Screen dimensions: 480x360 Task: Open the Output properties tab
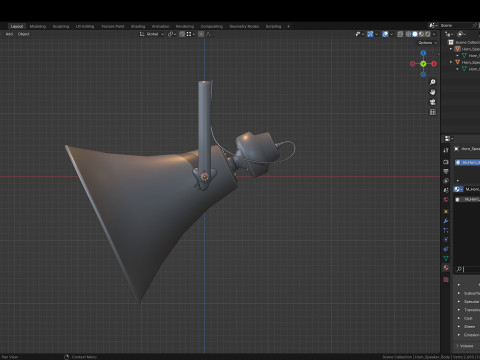point(446,171)
